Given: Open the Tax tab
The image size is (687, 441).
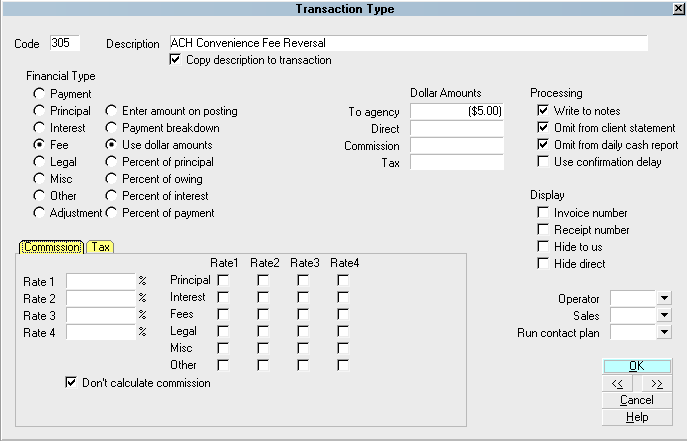Looking at the screenshot, I should point(100,247).
